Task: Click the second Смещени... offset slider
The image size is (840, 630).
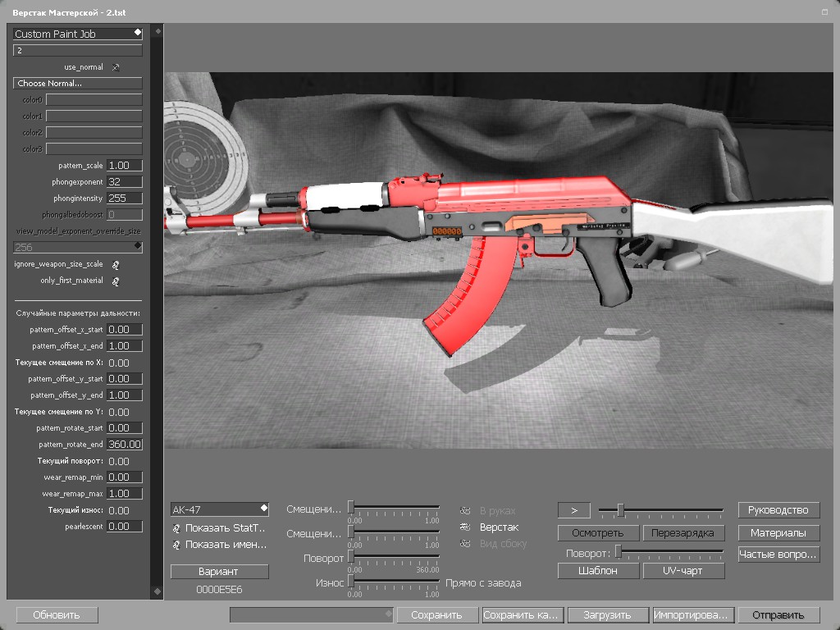Action: (x=394, y=532)
